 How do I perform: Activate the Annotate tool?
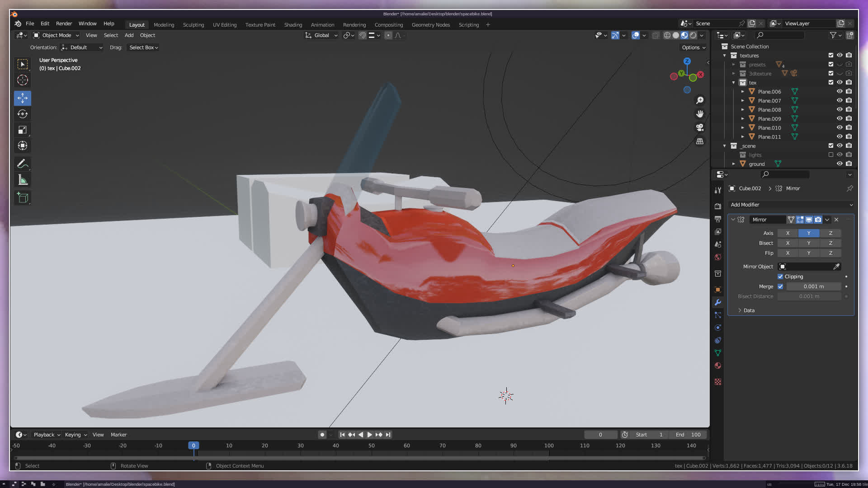click(23, 164)
